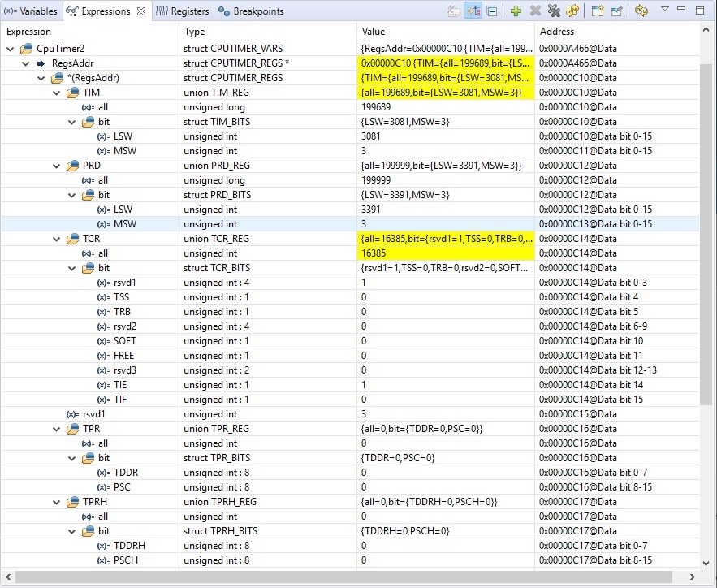Select the TDDR bitfield row

350,473
